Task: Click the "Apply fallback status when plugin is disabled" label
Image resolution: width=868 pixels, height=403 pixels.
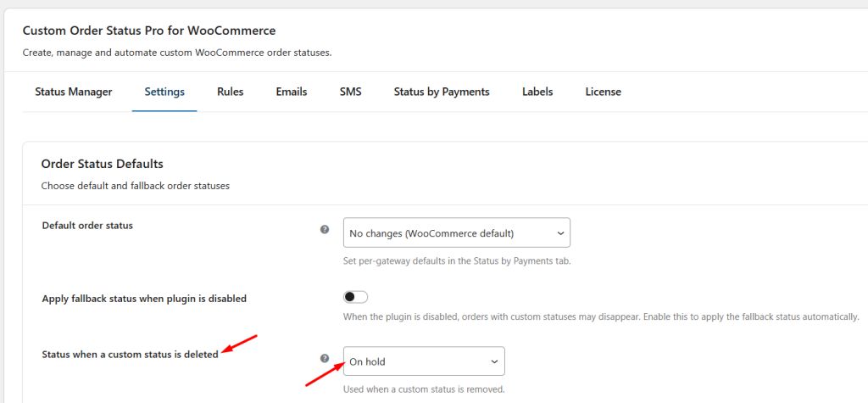Action: 144,299
